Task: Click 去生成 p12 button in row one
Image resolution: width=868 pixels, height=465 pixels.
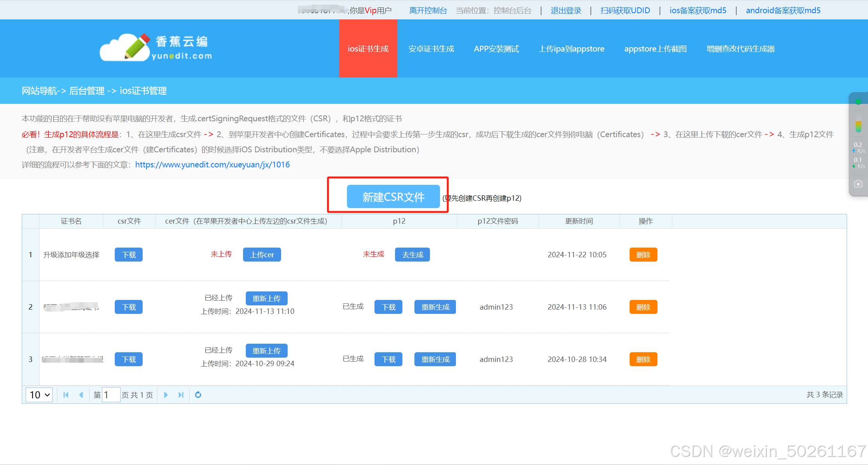Action: 412,255
